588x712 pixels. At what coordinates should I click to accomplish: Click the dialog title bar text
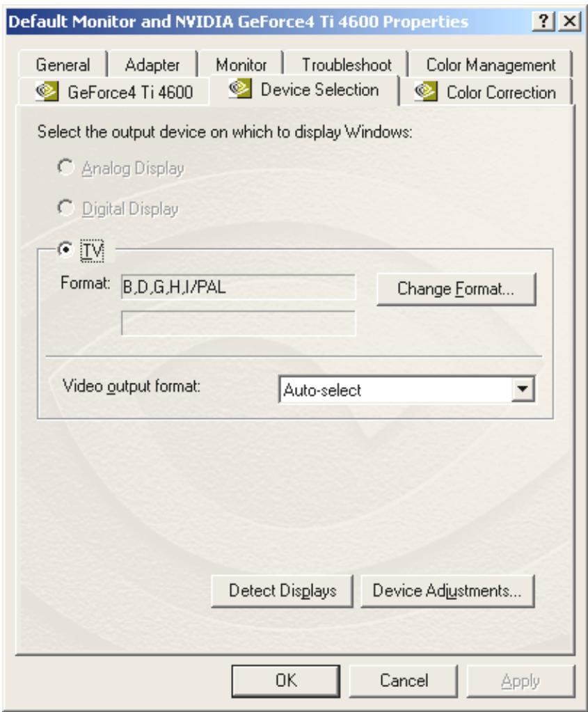pyautogui.click(x=239, y=22)
